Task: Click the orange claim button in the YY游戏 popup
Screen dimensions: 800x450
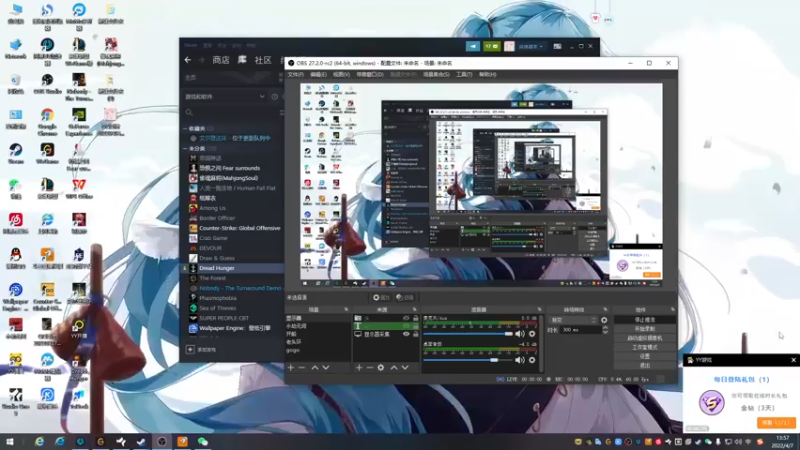Action: [776, 422]
